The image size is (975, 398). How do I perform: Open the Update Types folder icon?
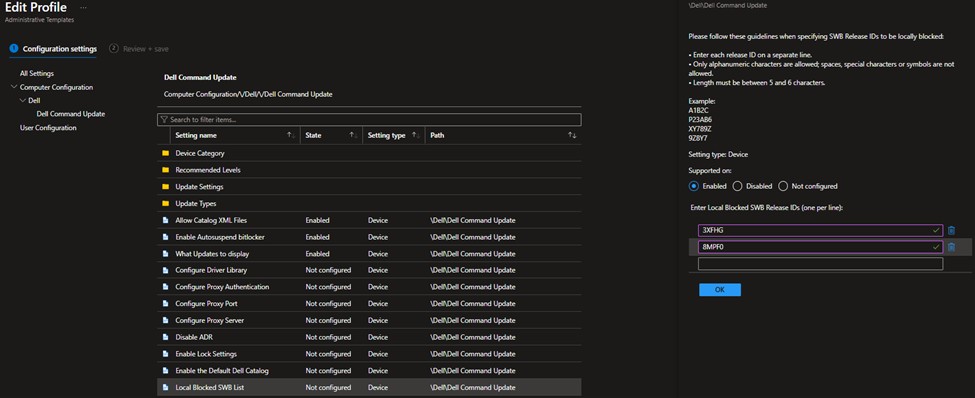[165, 203]
